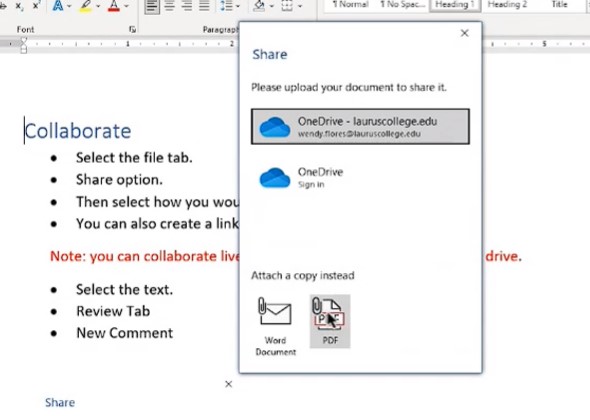Viewport: 590px width, 420px height.
Task: Open line and paragraph spacing
Action: click(226, 5)
